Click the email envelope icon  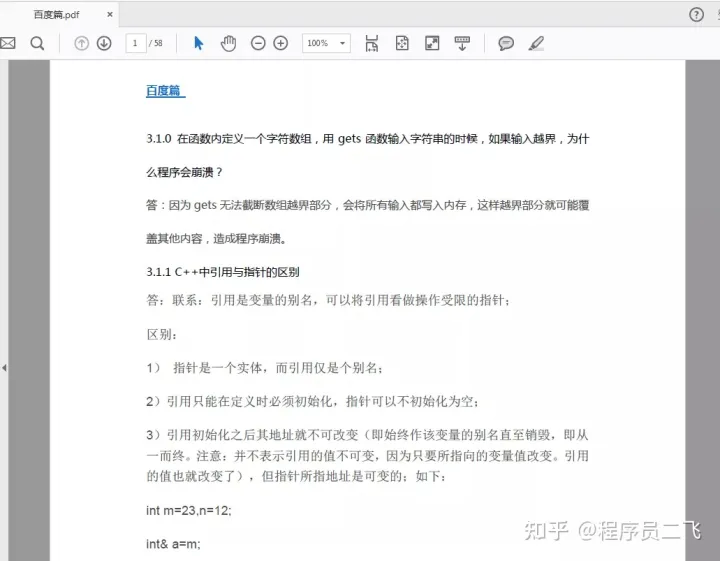pyautogui.click(x=7, y=43)
